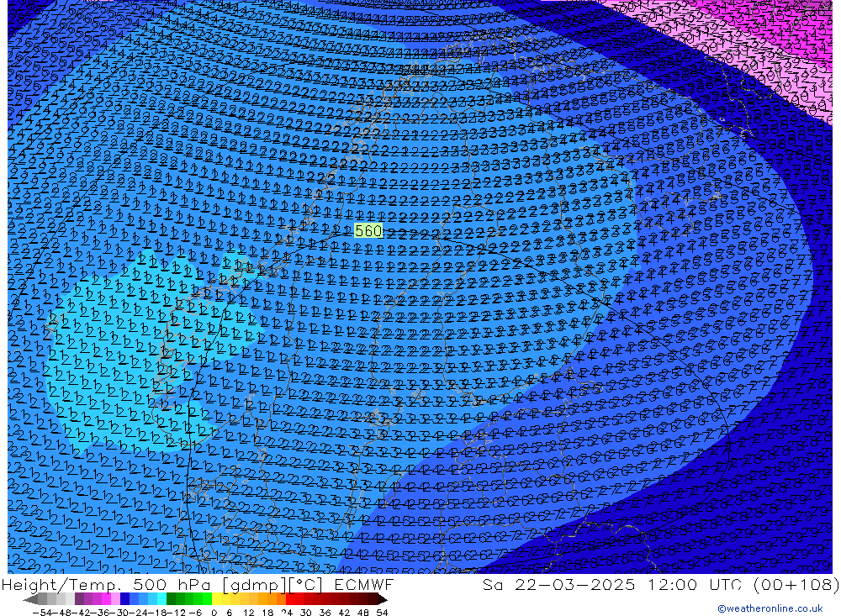Click the (00+108) forecast hour text

796,584
